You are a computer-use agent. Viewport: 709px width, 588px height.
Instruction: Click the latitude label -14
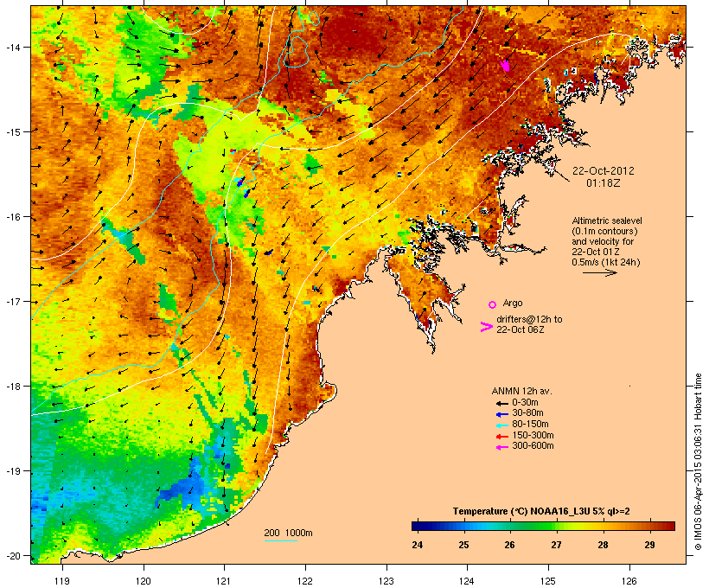pos(12,47)
